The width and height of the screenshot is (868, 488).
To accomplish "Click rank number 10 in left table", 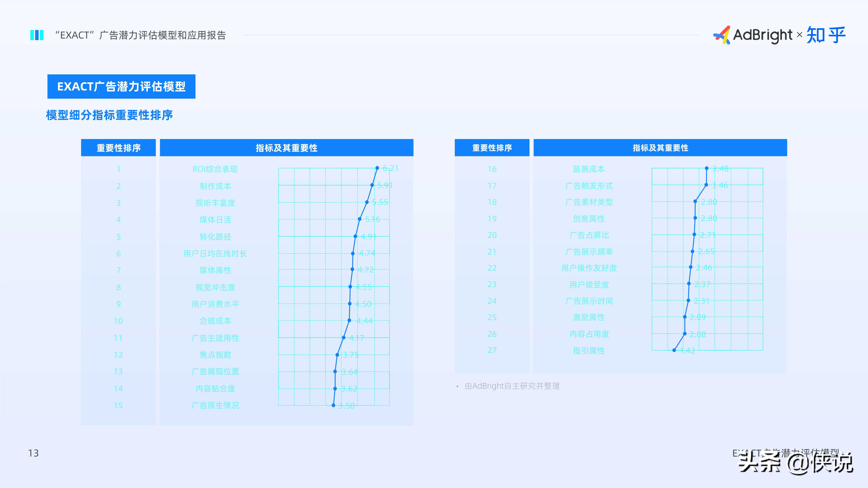I will [118, 321].
